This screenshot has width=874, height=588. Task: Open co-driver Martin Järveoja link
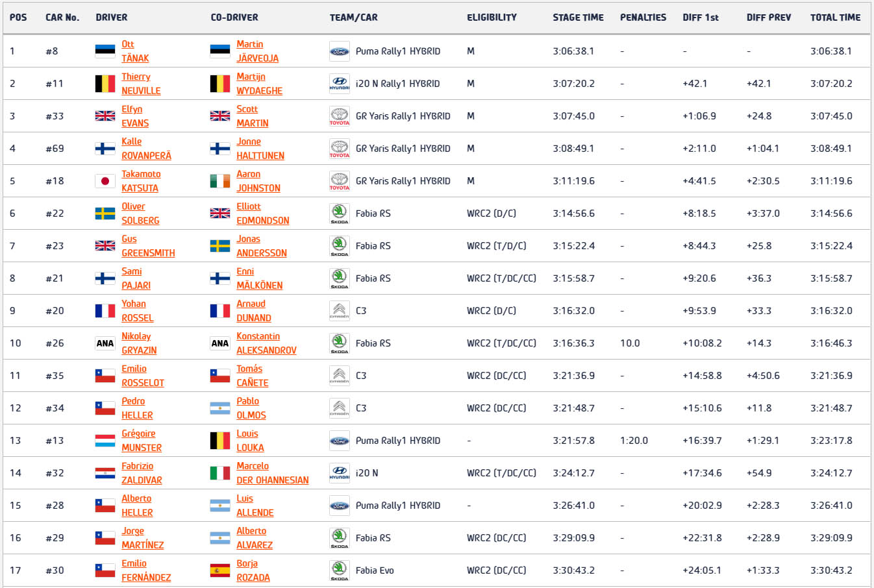257,51
